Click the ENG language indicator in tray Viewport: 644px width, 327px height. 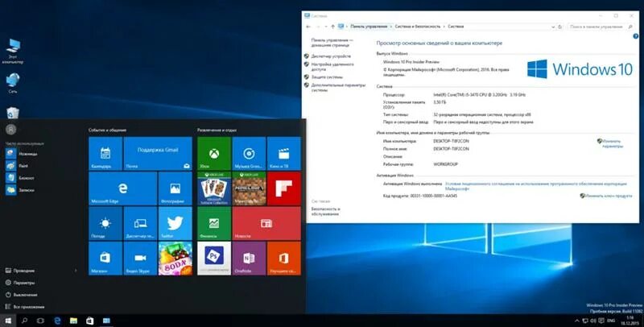pyautogui.click(x=611, y=321)
